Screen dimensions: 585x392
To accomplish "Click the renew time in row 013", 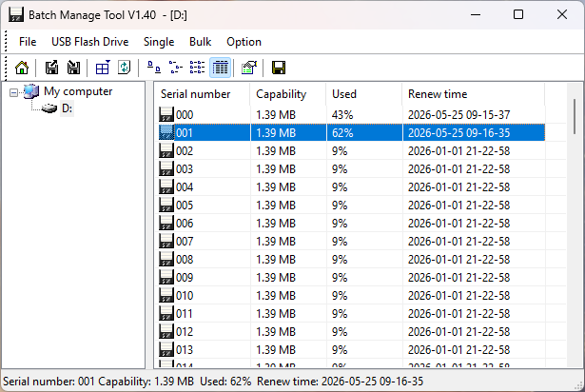I will tap(458, 350).
